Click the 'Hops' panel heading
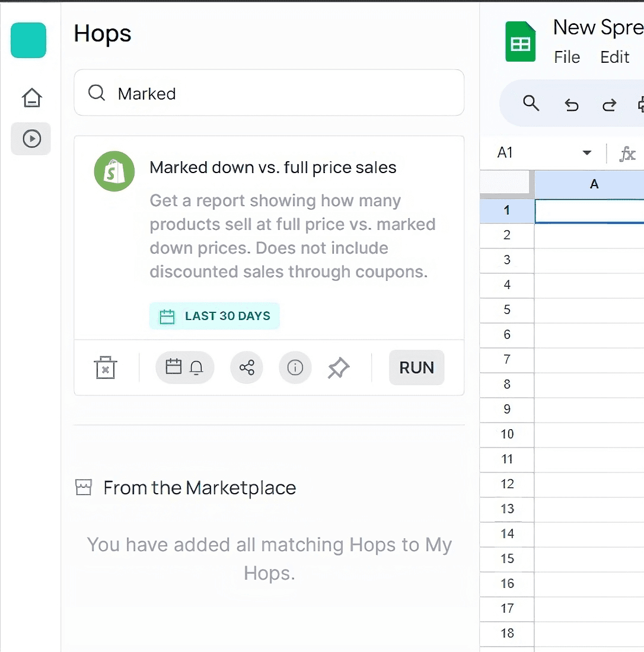This screenshot has width=644, height=652. click(x=103, y=34)
